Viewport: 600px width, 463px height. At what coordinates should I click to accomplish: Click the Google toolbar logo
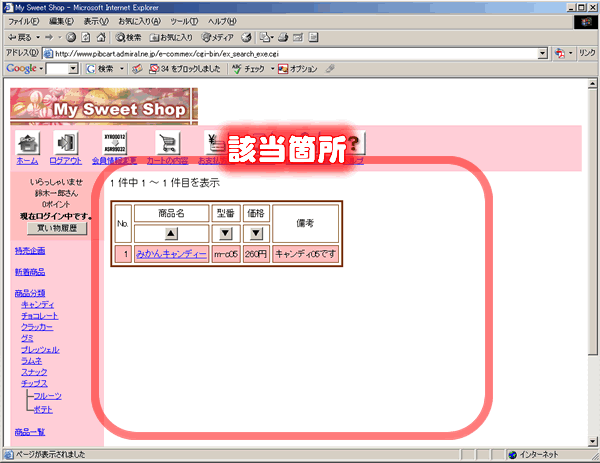coord(21,69)
